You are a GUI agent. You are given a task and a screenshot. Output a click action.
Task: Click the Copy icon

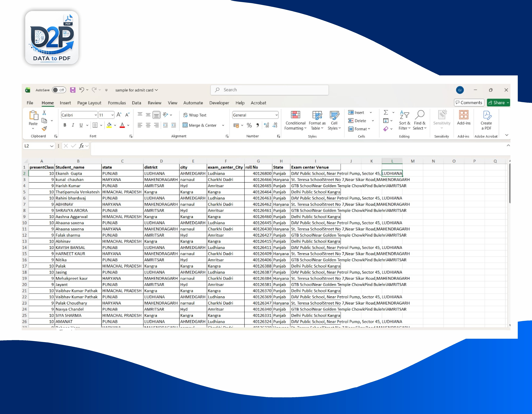coord(44,120)
